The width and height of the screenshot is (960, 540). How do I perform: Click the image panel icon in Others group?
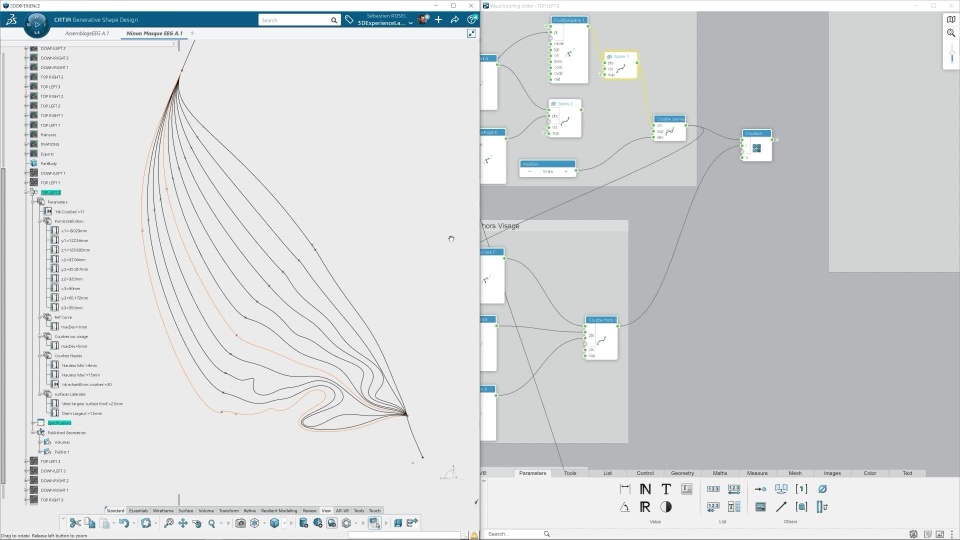tap(760, 507)
